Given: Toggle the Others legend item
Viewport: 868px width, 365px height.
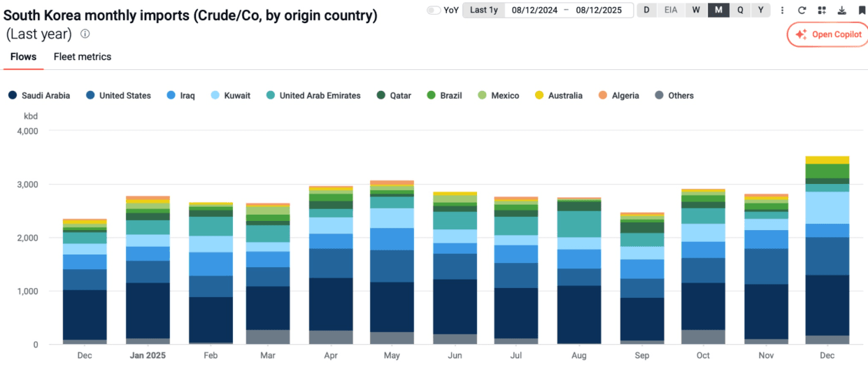Looking at the screenshot, I should [674, 96].
